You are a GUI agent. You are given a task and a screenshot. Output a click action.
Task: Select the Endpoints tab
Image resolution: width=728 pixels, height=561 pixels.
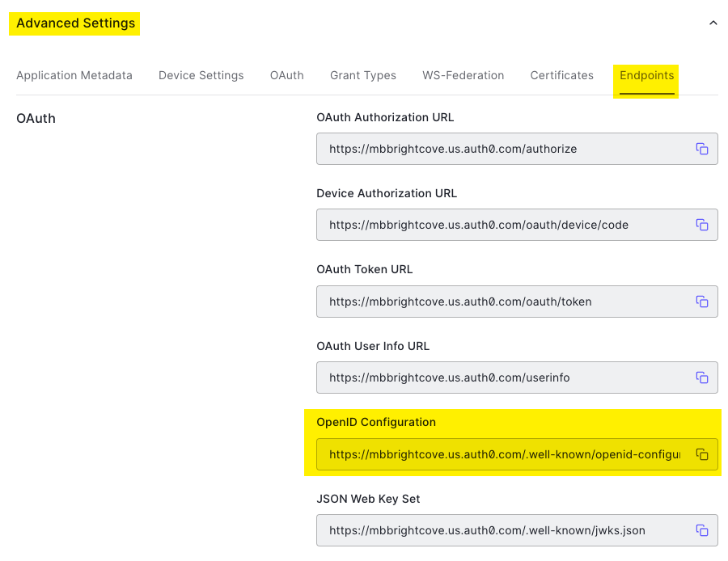point(646,75)
